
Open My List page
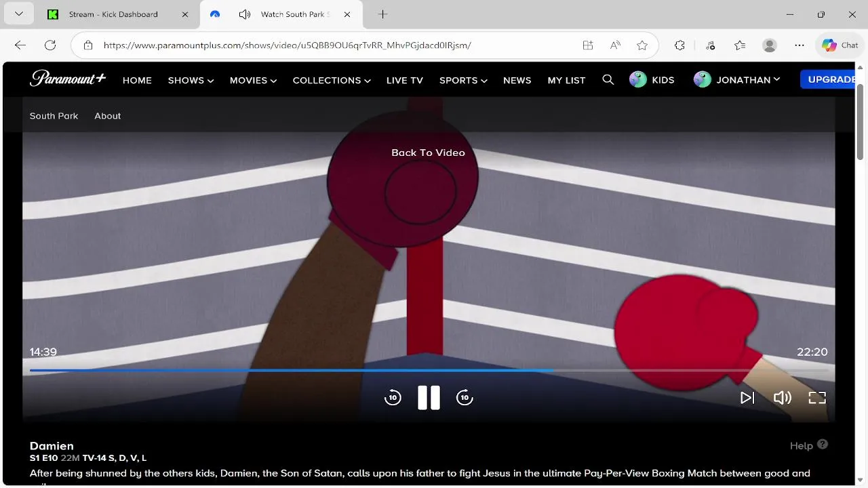566,80
